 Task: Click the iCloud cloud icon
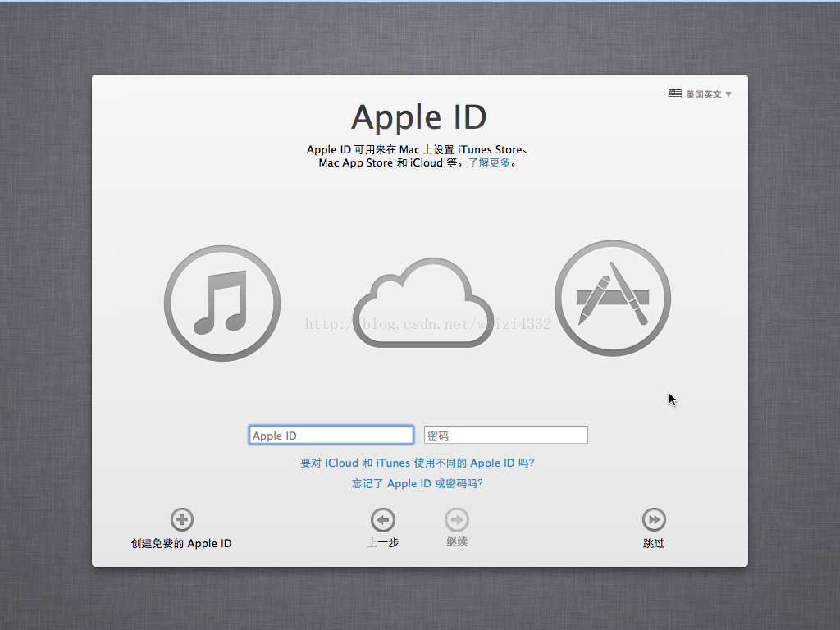[423, 303]
